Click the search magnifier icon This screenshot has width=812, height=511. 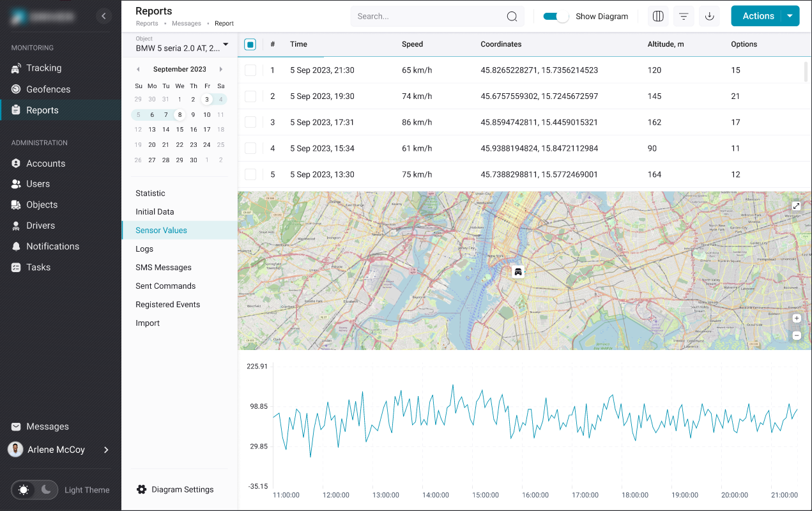pos(512,17)
